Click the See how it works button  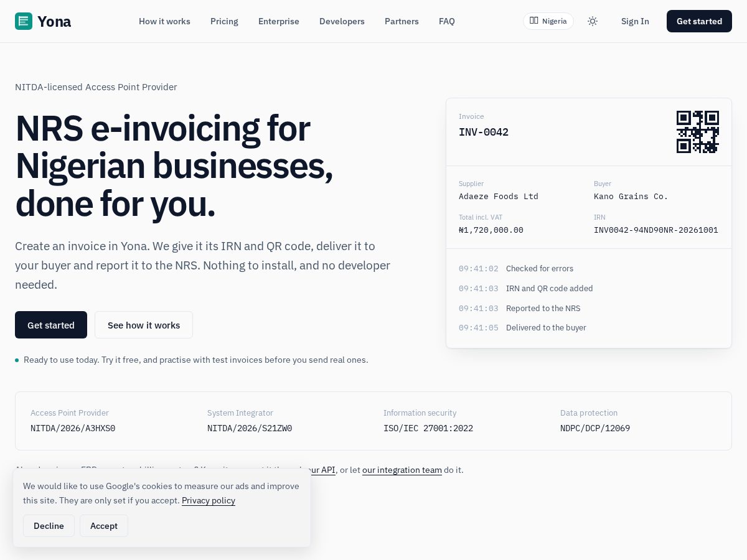(144, 325)
